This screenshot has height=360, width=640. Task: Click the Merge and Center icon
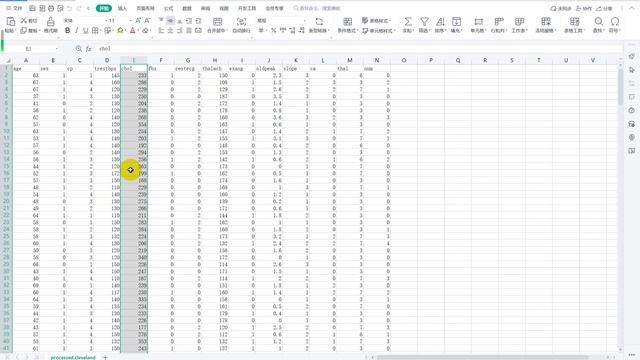tap(218, 22)
